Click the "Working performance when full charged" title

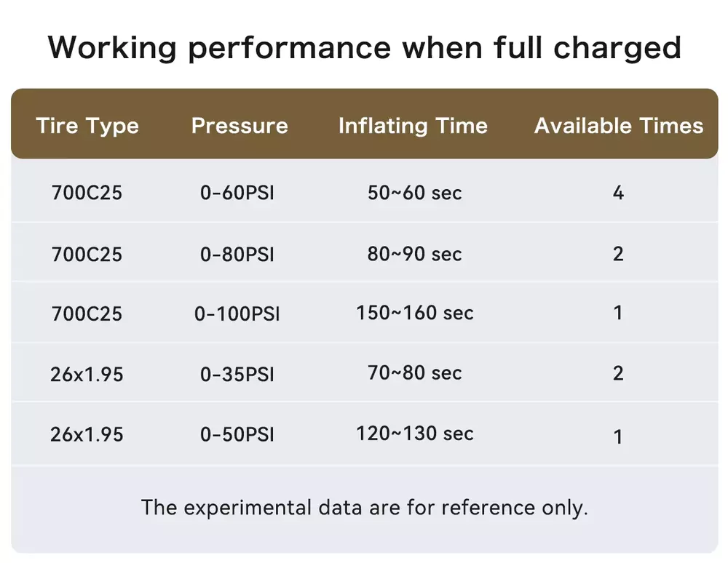[x=364, y=47]
